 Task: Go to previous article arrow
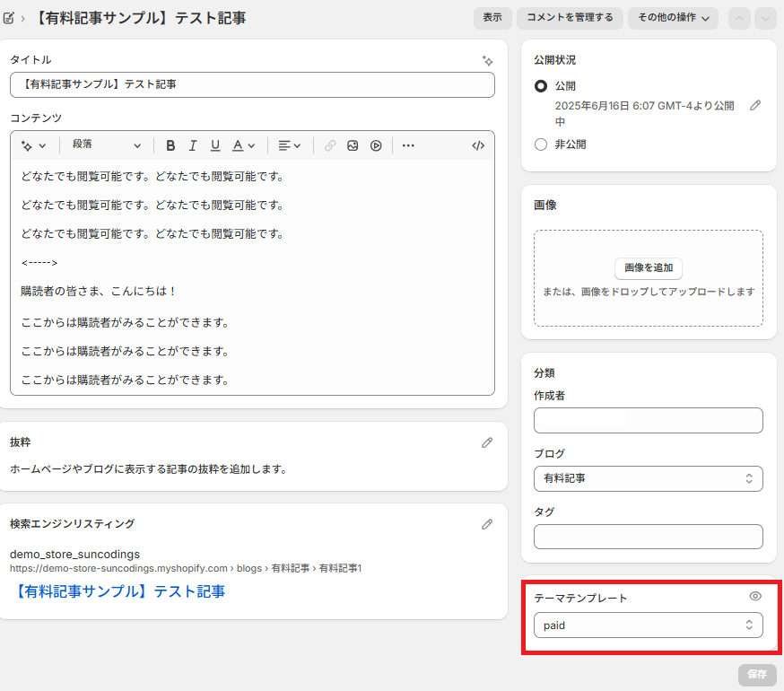(x=739, y=19)
